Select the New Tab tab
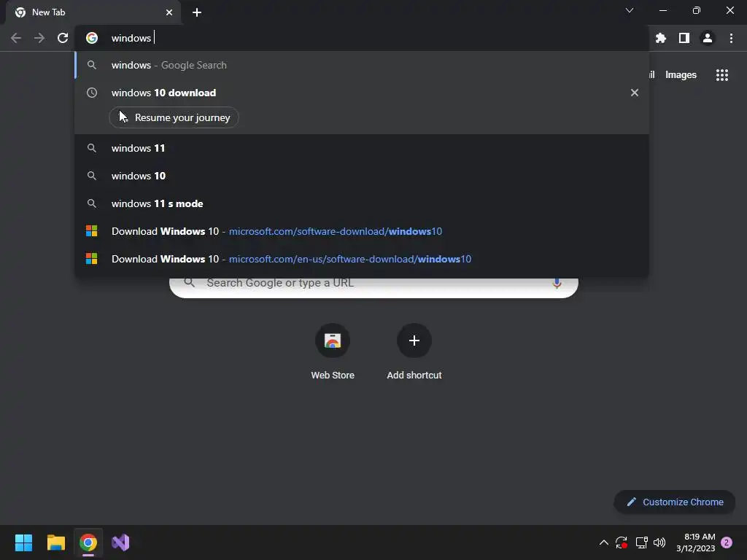 [93, 12]
